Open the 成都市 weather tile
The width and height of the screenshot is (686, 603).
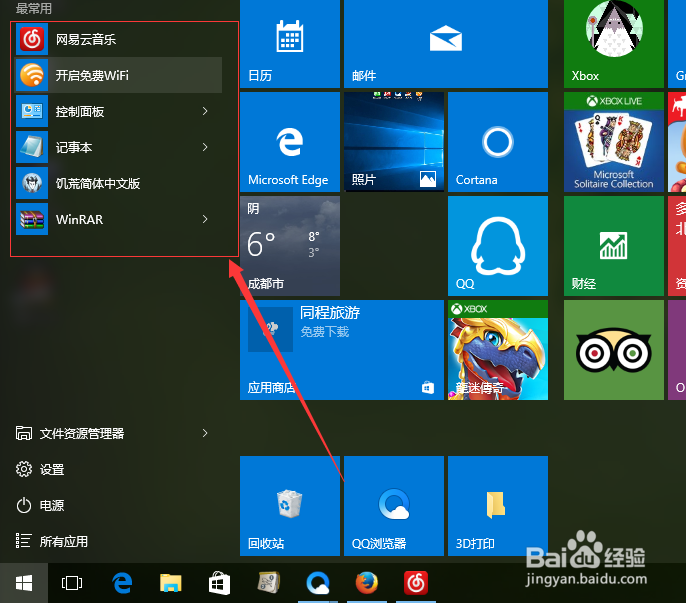[x=290, y=246]
